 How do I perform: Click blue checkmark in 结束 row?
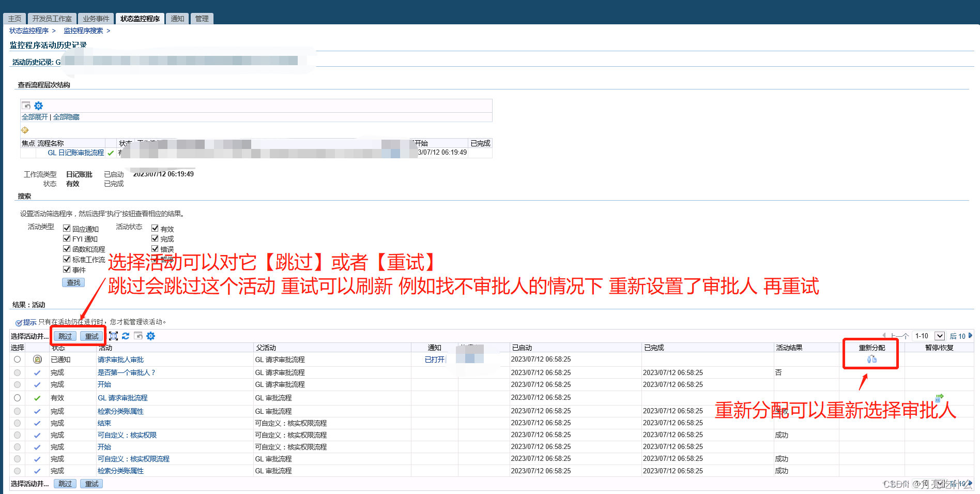(37, 424)
